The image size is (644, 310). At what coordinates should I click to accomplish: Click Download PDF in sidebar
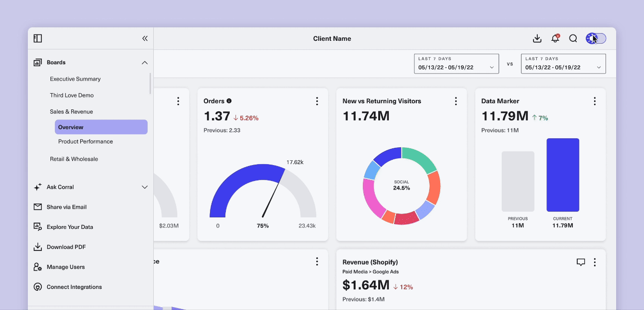66,247
